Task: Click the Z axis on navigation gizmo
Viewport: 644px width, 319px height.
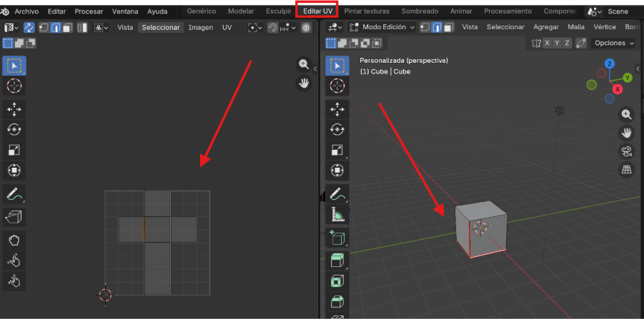Action: 609,64
